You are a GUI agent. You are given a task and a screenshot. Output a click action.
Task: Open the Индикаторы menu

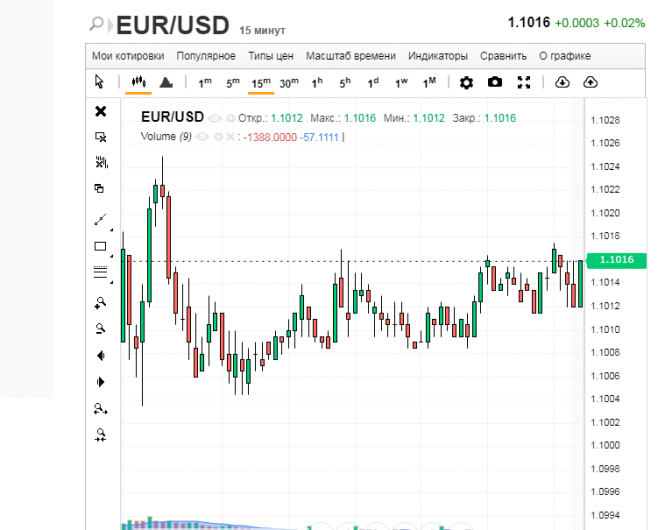coord(438,56)
